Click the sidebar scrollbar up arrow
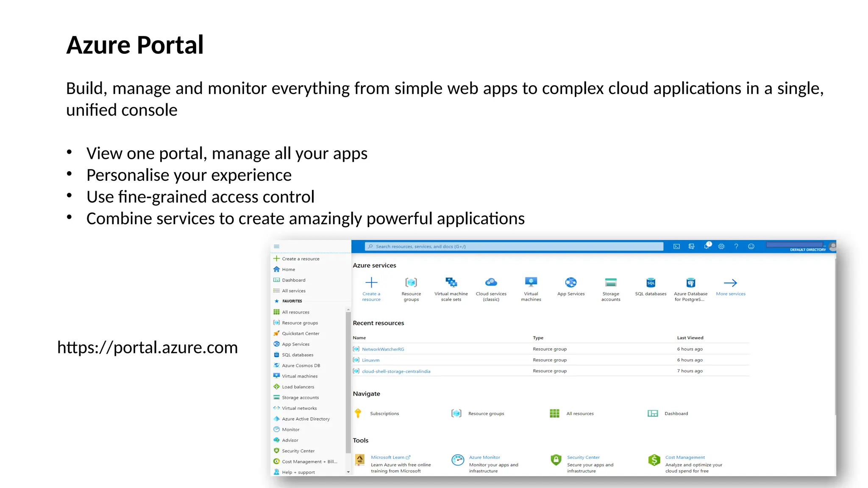Viewport: 868px width, 488px height. [x=348, y=310]
